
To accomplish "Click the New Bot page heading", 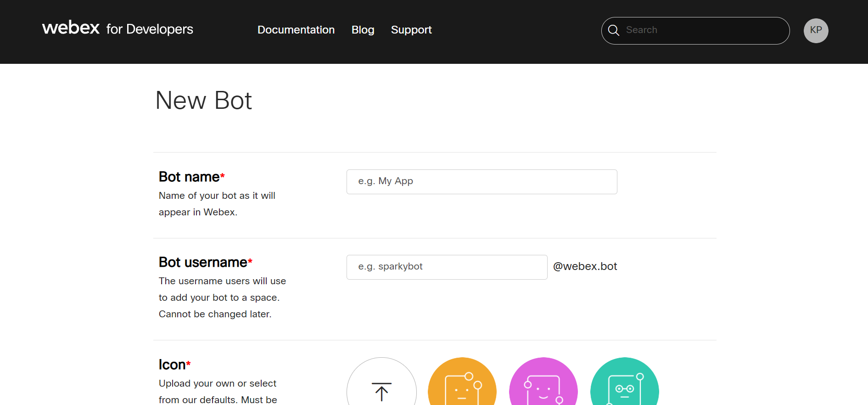I will click(x=204, y=100).
